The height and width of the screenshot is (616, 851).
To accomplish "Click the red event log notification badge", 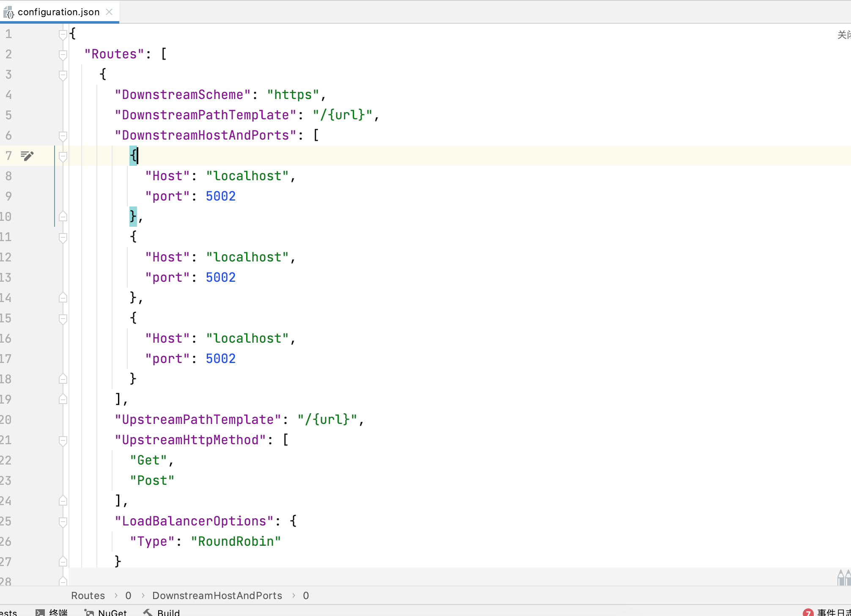I will (808, 612).
